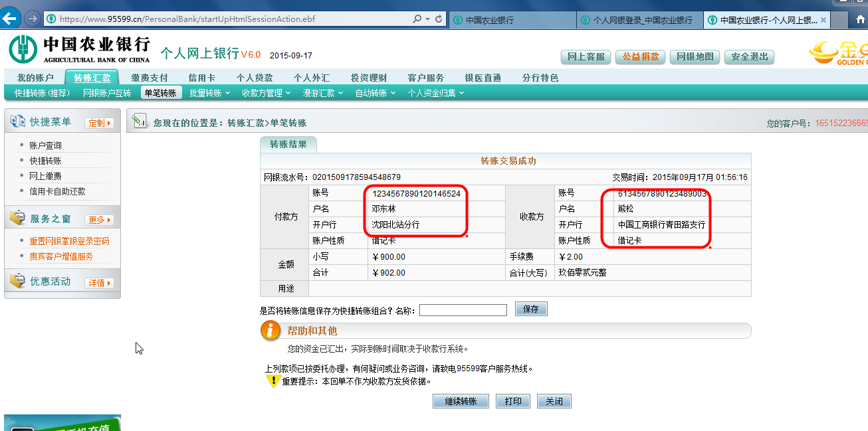
Task: Click the current location breadcrumb icon
Action: pos(139,121)
